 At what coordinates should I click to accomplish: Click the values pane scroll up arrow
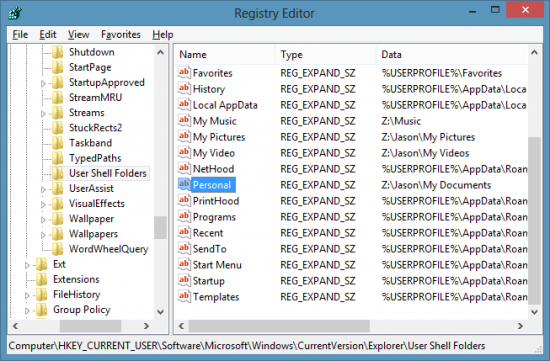click(x=534, y=53)
